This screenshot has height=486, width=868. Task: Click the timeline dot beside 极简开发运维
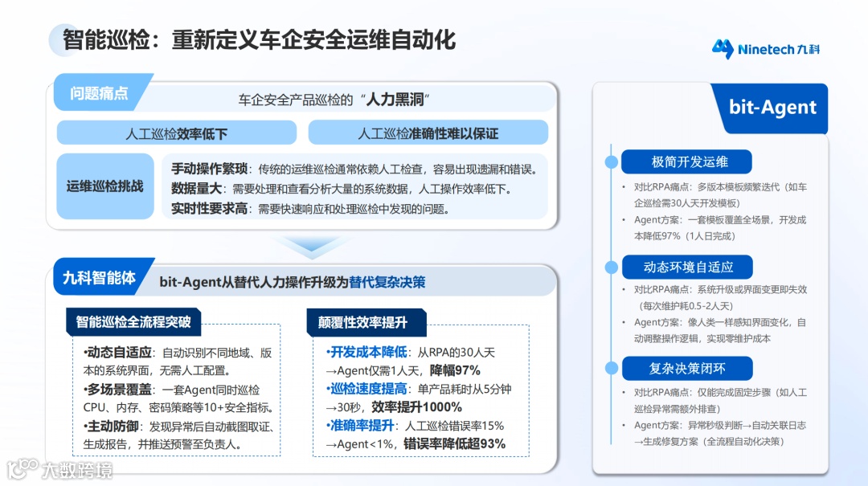pos(611,161)
